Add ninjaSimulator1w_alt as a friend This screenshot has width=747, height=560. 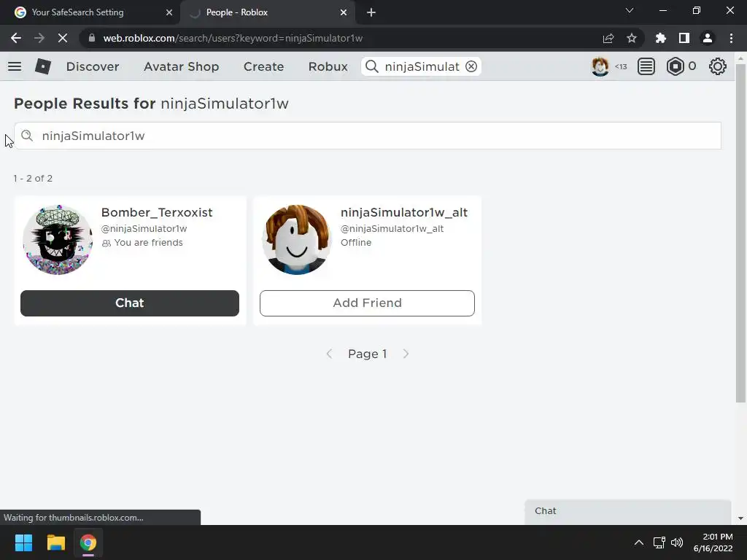pos(367,303)
